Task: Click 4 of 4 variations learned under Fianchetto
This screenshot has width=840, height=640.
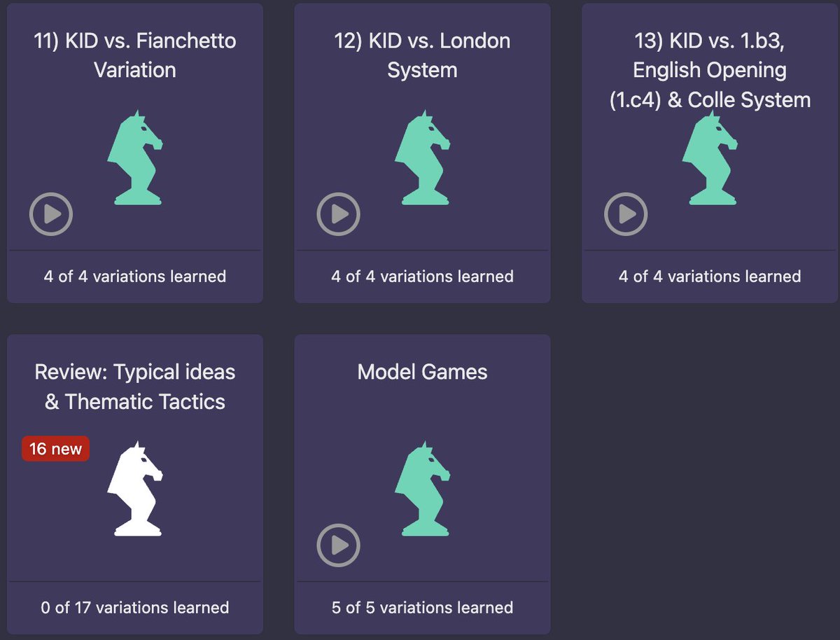Action: 135,277
